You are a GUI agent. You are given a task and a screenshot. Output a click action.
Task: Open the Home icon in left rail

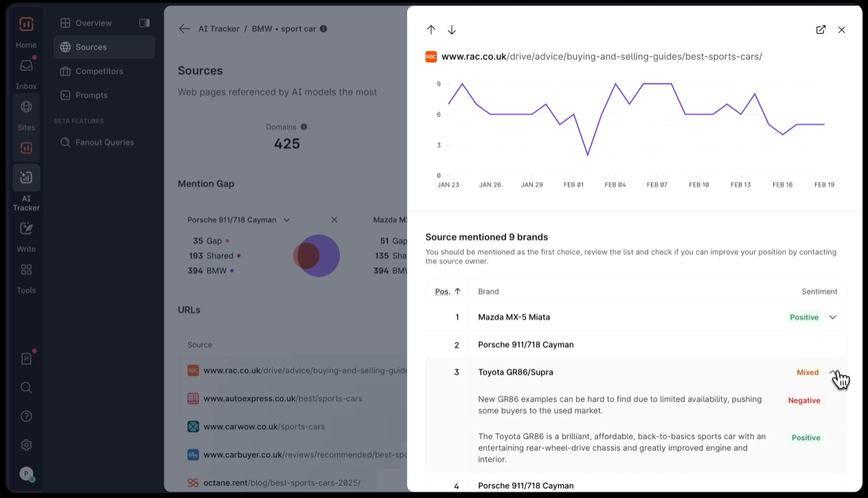[x=26, y=25]
